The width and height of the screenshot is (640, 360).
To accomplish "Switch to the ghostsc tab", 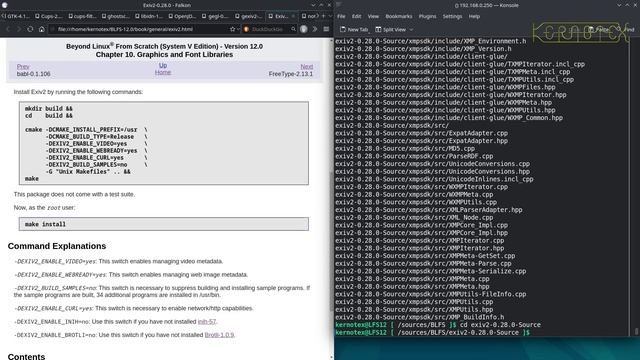I will click(x=116, y=16).
